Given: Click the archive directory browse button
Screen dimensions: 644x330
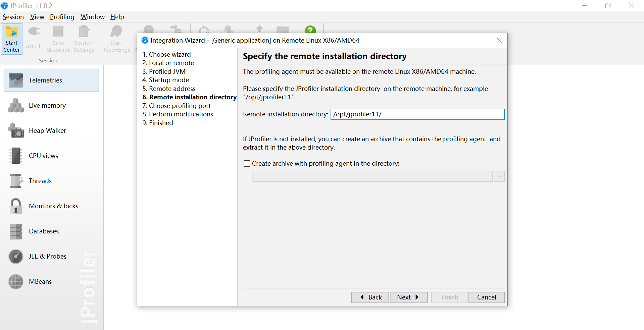Looking at the screenshot, I should coord(499,176).
